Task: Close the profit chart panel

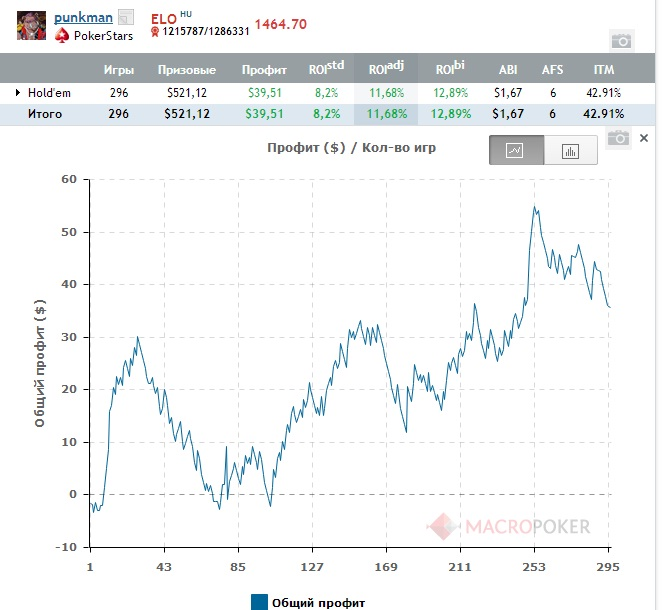Action: pyautogui.click(x=643, y=138)
